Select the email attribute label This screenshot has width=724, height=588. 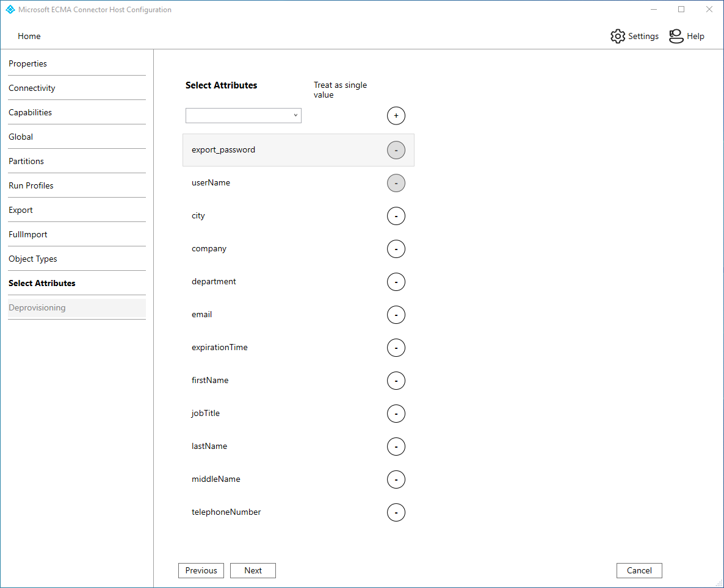pos(202,314)
